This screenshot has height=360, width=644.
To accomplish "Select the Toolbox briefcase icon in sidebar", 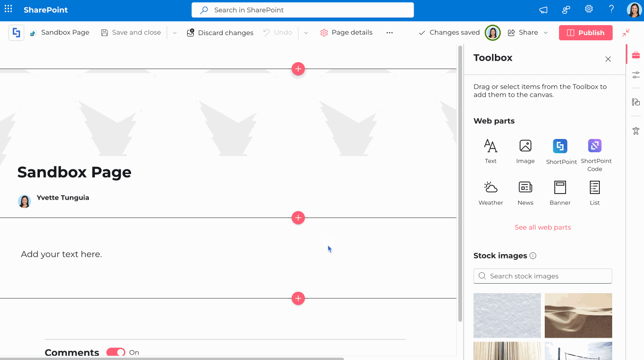I will point(636,55).
